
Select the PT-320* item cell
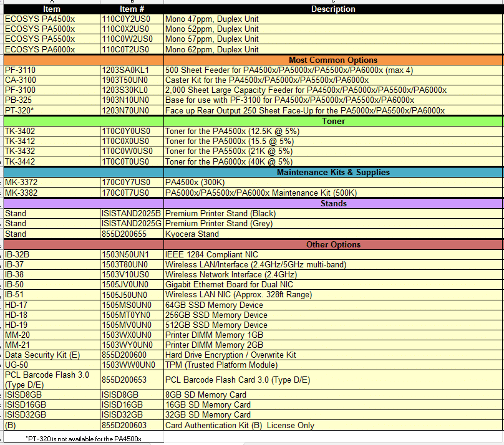[20, 110]
